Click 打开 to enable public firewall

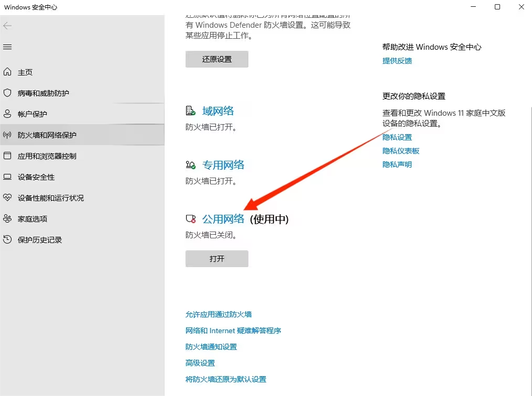(217, 259)
